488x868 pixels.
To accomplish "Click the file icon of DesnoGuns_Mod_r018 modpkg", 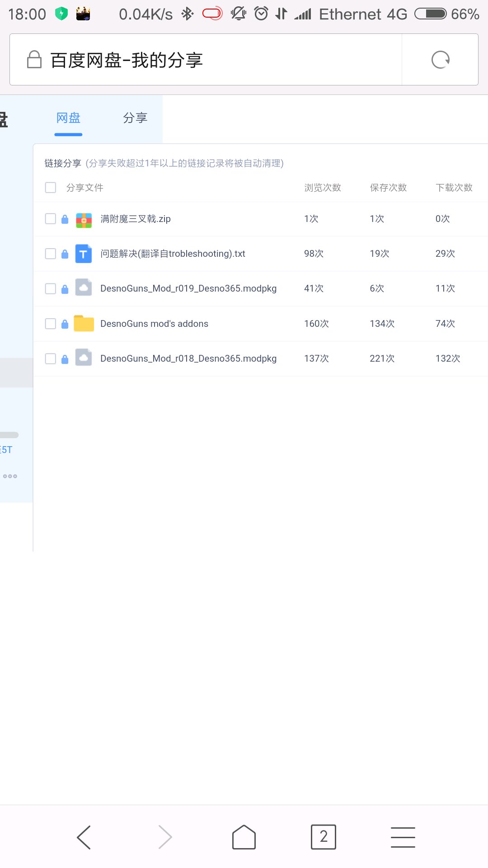I will coord(84,358).
